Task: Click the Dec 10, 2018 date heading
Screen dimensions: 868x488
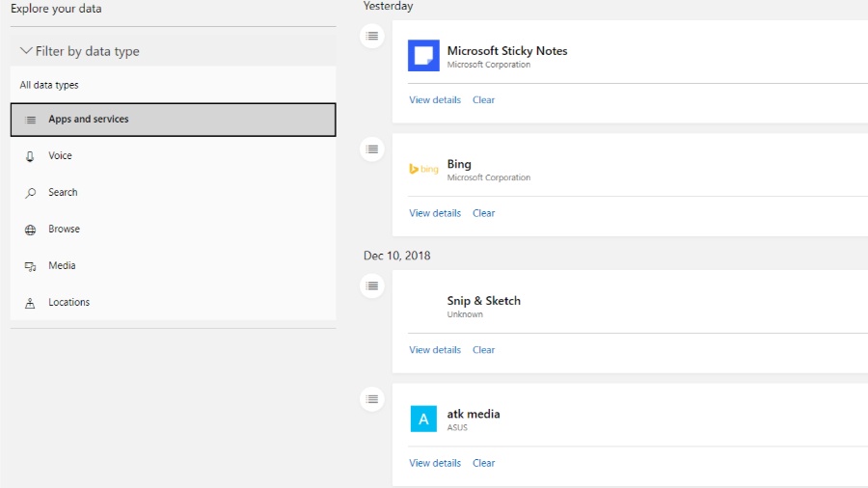Action: pyautogui.click(x=397, y=256)
